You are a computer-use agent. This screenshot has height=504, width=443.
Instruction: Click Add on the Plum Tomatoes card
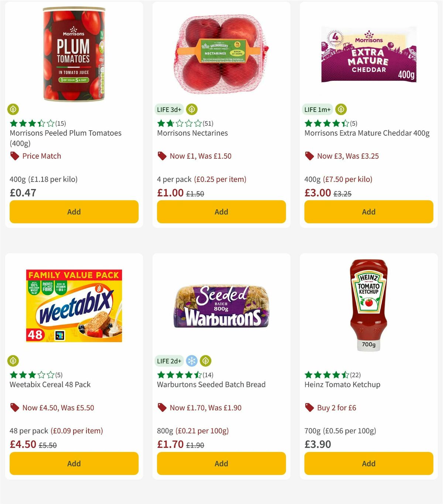74,212
